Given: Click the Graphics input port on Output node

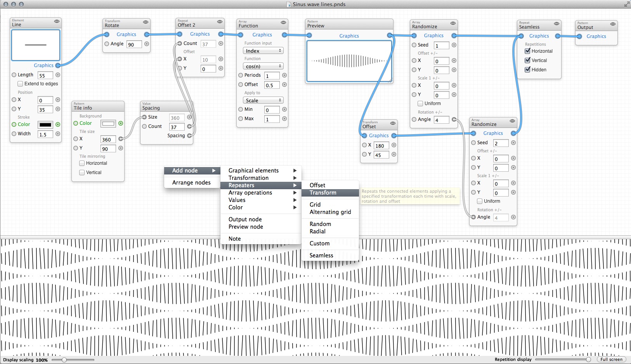Looking at the screenshot, I should (x=579, y=36).
